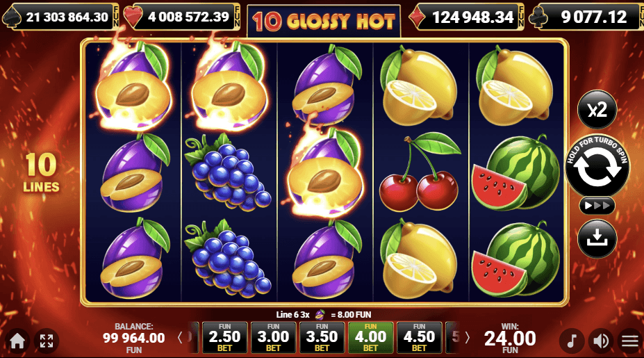Spin the reels with the turbo spin button
The image size is (644, 358).
coord(597,166)
